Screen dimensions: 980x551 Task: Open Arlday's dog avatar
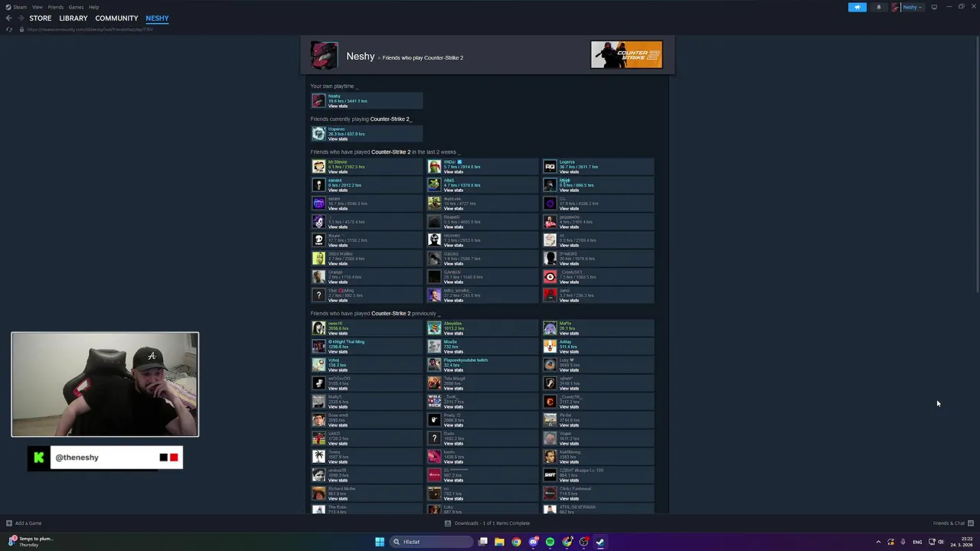550,347
